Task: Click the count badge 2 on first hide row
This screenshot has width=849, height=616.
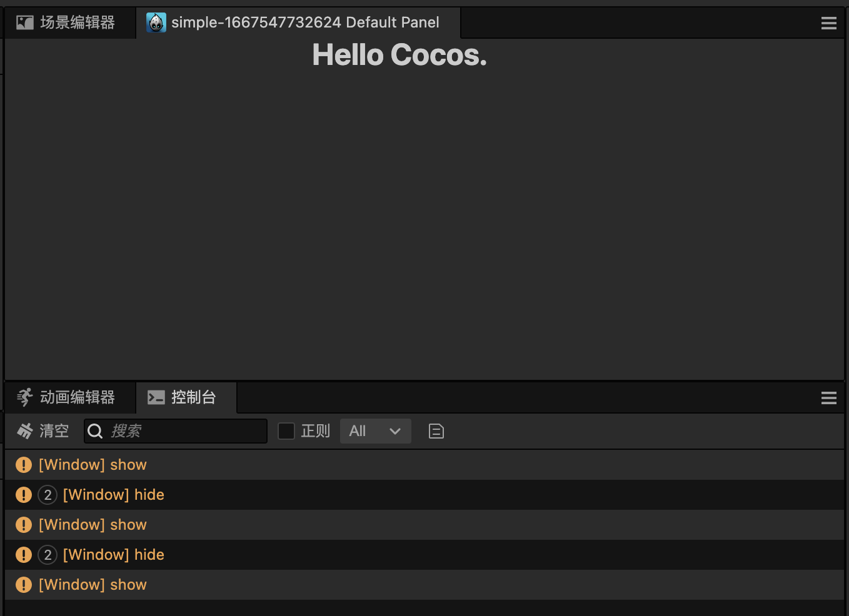Action: click(x=48, y=495)
